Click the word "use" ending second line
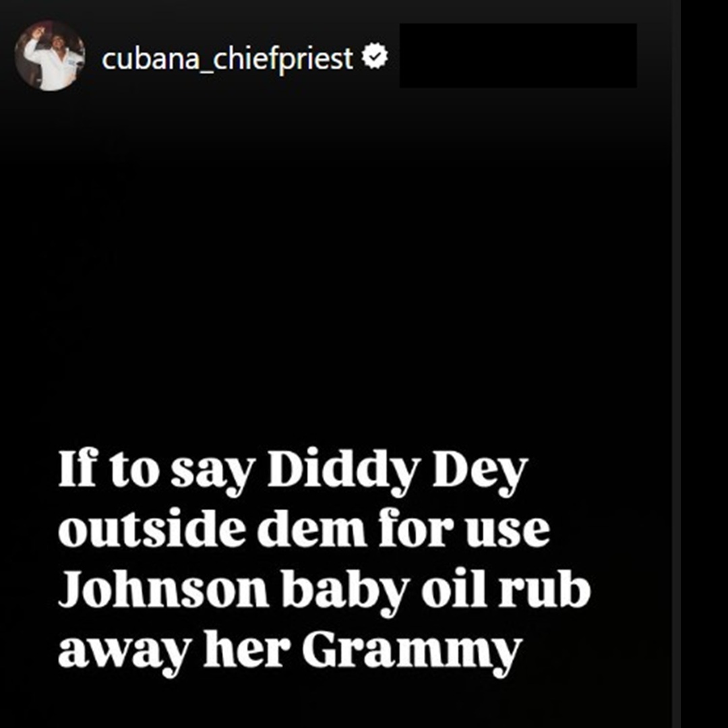 point(508,533)
